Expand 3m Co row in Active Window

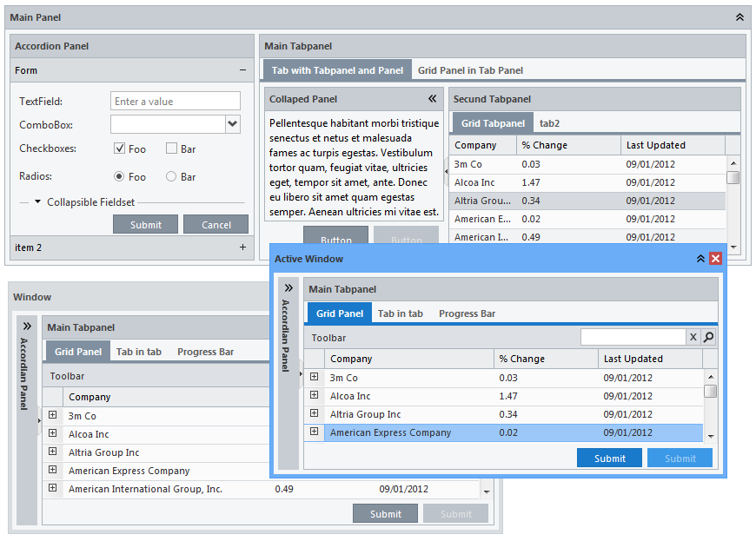pyautogui.click(x=314, y=377)
